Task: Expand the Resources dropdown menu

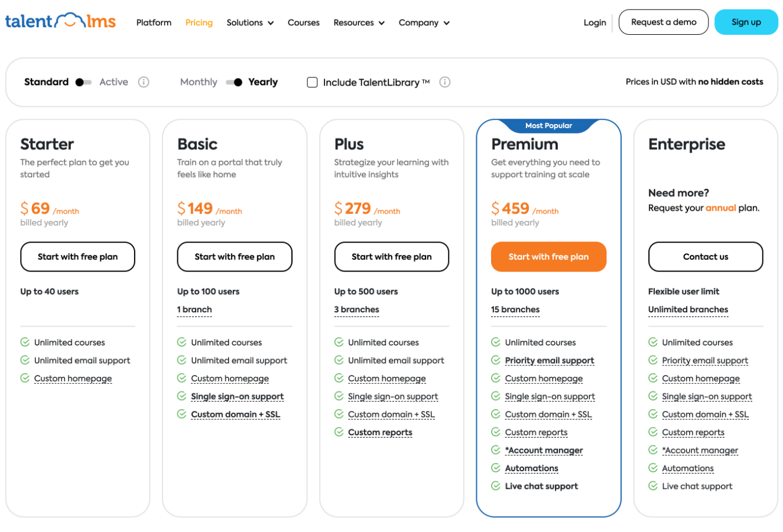Action: pyautogui.click(x=359, y=22)
